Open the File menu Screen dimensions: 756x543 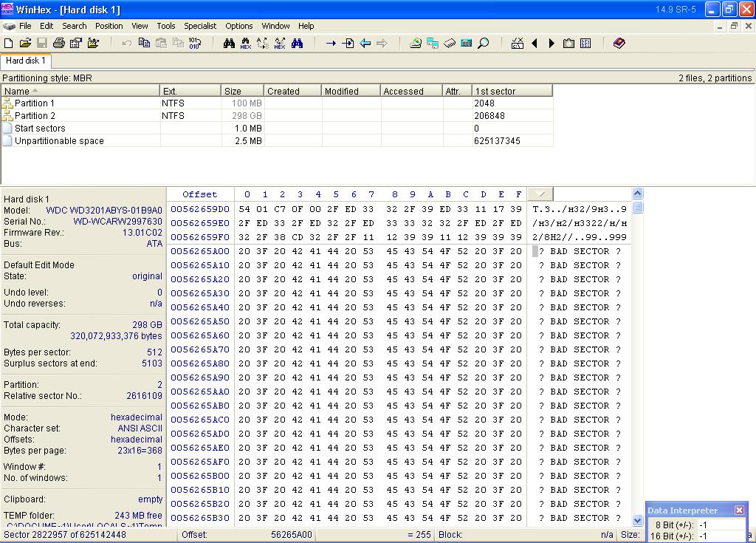coord(25,26)
